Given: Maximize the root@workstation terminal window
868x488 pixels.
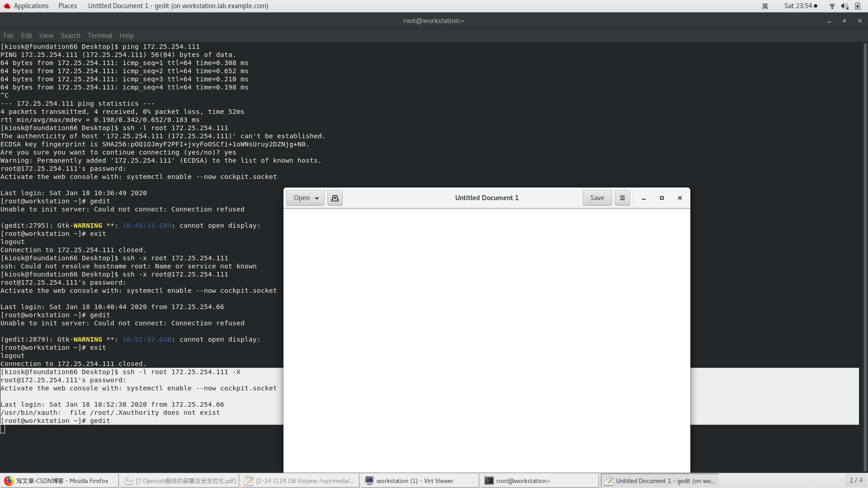Looking at the screenshot, I should pos(844,21).
